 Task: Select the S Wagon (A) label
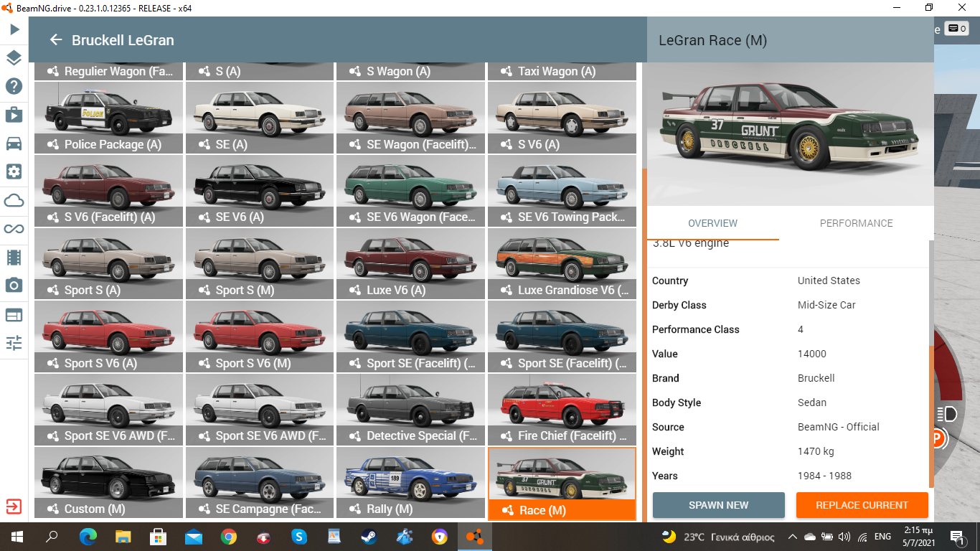point(398,71)
